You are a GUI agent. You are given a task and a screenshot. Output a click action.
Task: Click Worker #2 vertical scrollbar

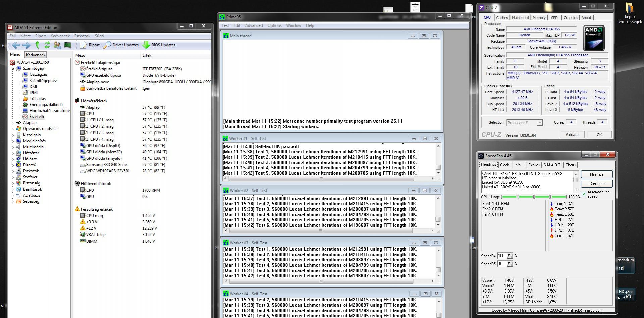point(438,211)
